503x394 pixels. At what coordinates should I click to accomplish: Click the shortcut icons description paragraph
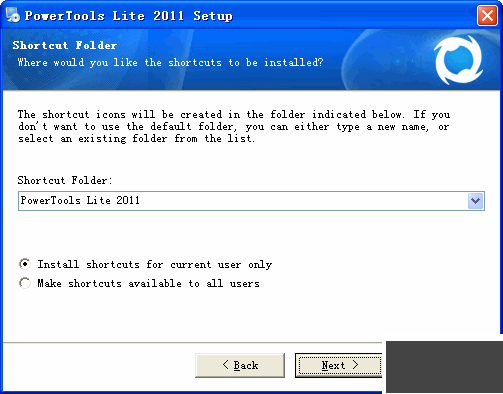tap(234, 127)
